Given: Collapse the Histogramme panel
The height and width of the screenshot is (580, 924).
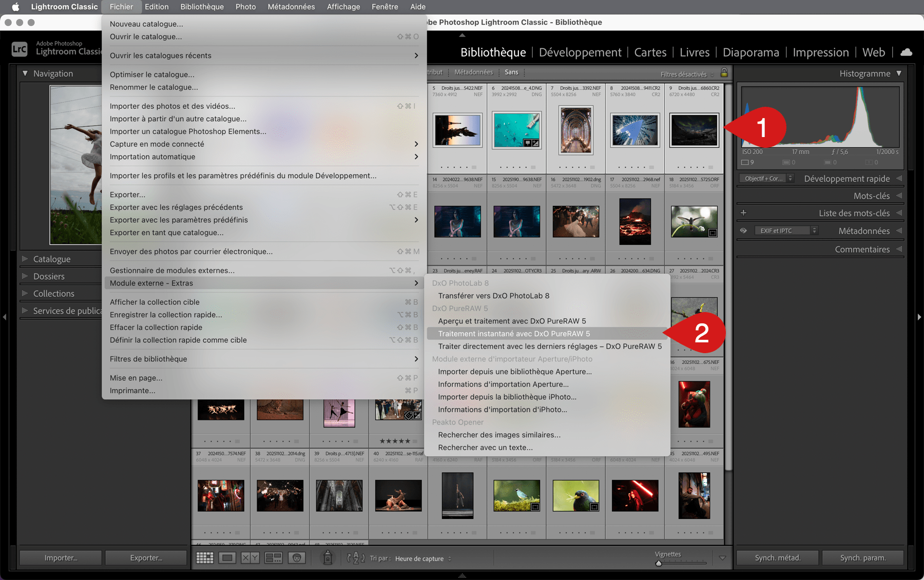Looking at the screenshot, I should (x=899, y=73).
